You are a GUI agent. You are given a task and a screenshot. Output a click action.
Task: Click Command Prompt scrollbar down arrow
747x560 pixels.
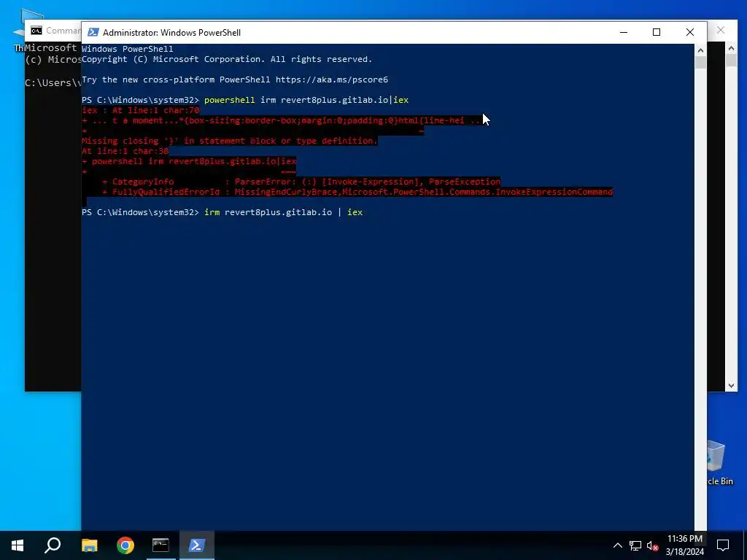[x=731, y=386]
